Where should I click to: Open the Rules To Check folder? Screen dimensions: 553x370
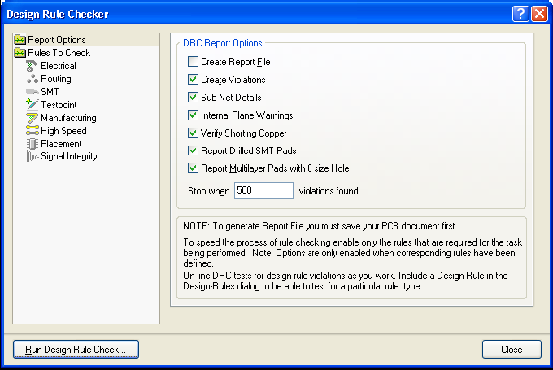tap(52, 53)
